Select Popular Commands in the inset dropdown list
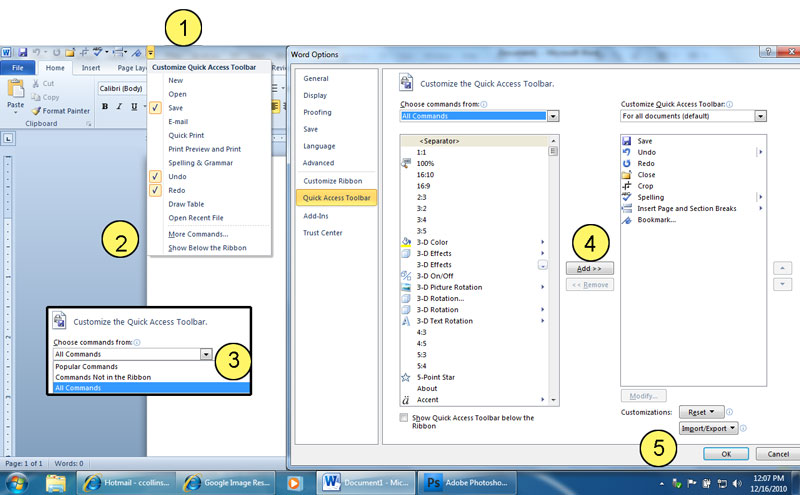Image resolution: width=800 pixels, height=495 pixels. click(x=87, y=366)
